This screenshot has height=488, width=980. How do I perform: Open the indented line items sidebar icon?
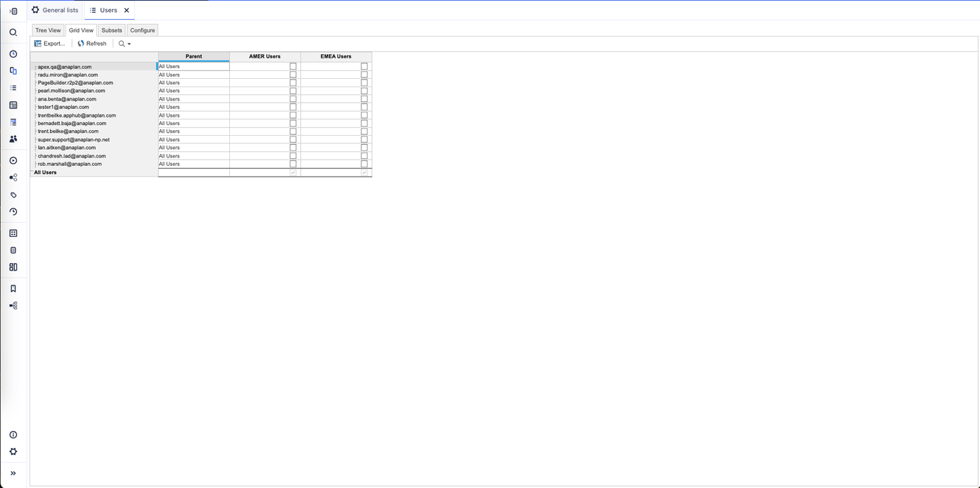(x=13, y=122)
